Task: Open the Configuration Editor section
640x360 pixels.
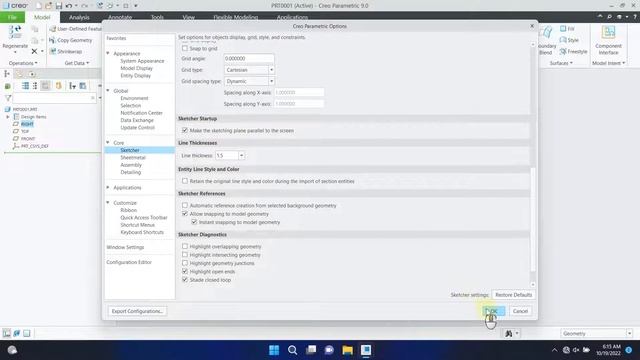Action: 129,262
